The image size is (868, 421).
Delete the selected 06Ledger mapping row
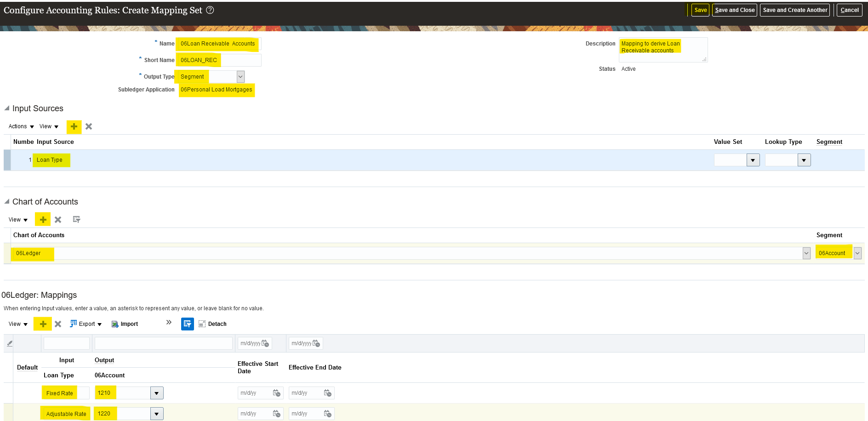[x=58, y=324]
